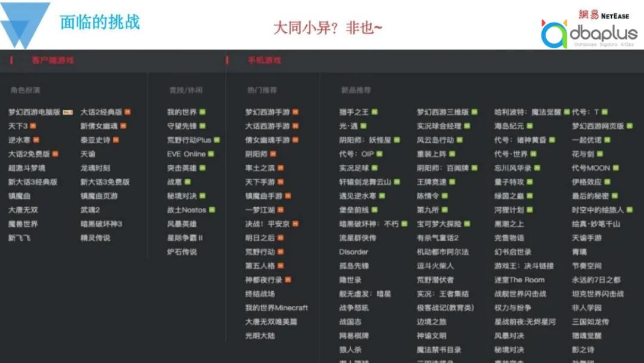Open the 手机游戏 section header

pos(264,60)
